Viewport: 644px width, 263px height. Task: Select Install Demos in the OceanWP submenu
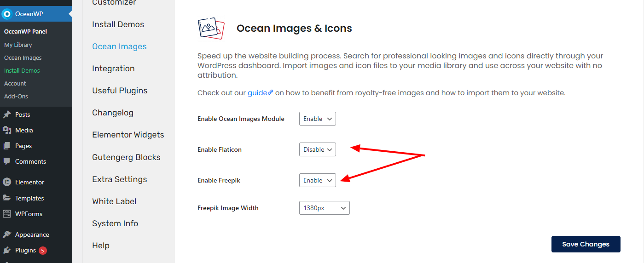pyautogui.click(x=22, y=70)
